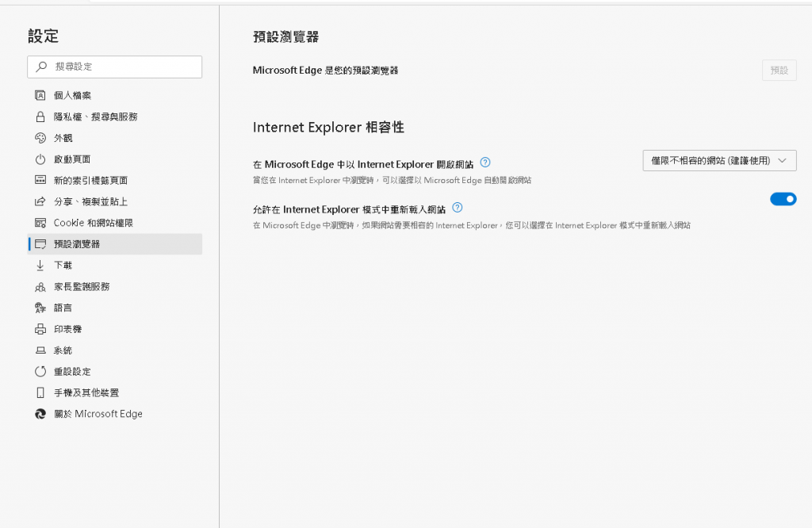Click the text Microsoft Edge 是您的預設瀏覽器
This screenshot has width=812, height=528.
(325, 70)
